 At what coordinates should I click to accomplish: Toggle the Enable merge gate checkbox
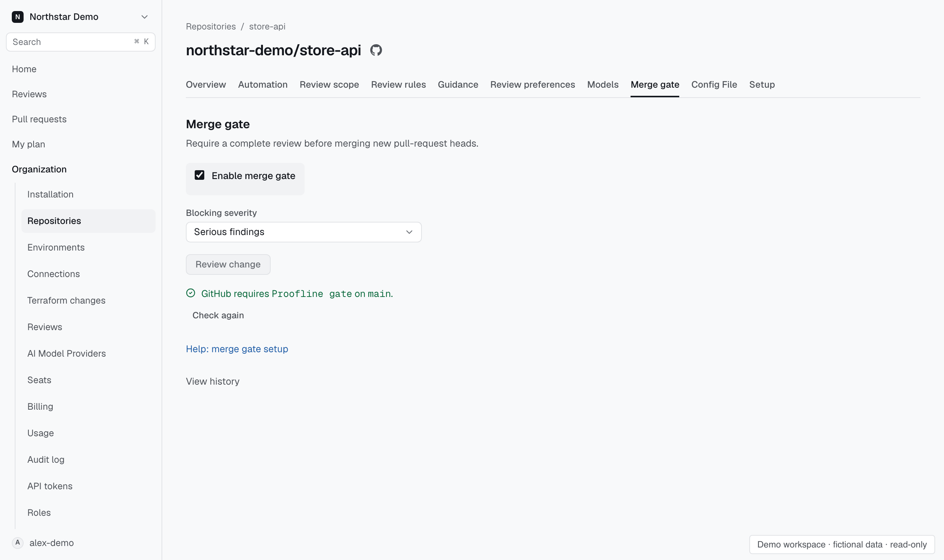[x=199, y=175]
